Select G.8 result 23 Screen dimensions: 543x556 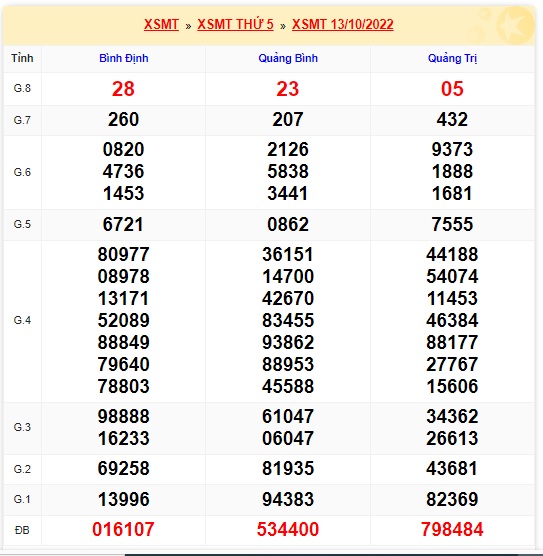(x=288, y=89)
